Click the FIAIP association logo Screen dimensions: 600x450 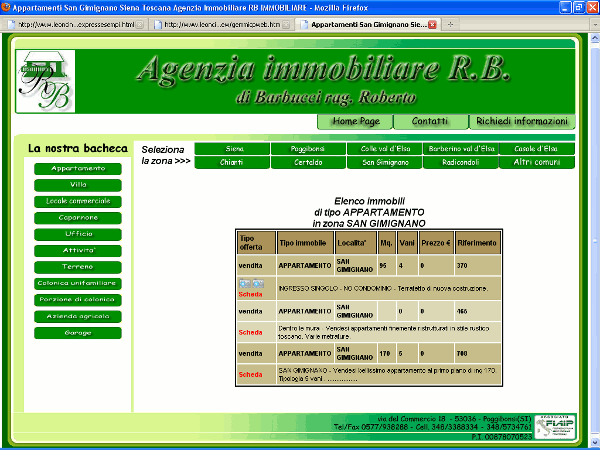coord(555,427)
